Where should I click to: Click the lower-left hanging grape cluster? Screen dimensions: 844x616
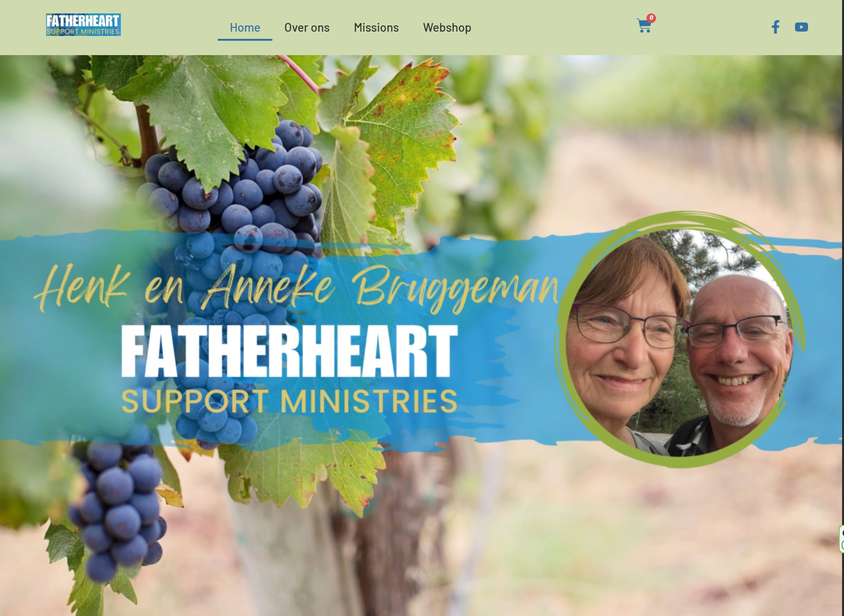pyautogui.click(x=117, y=508)
